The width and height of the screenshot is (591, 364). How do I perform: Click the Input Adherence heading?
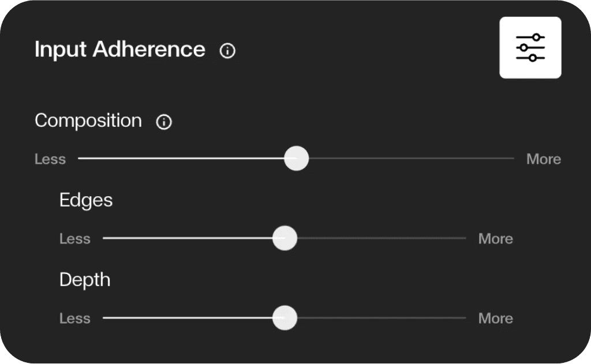coord(120,50)
